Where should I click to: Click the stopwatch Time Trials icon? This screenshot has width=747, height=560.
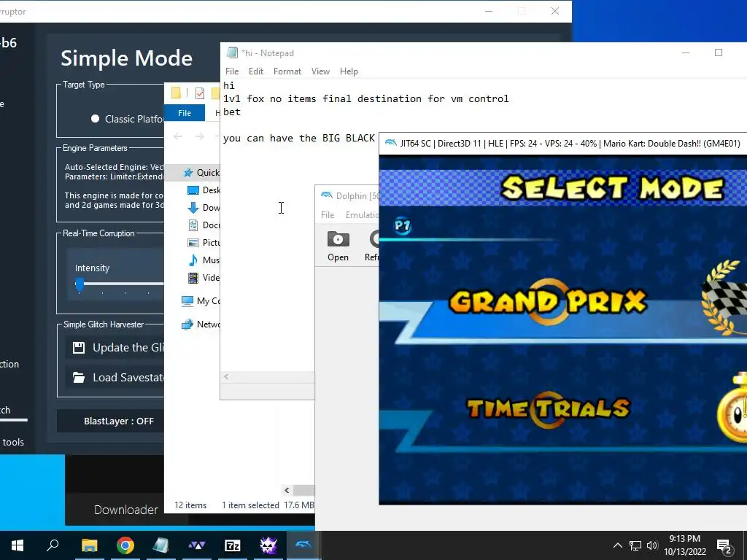tap(732, 408)
